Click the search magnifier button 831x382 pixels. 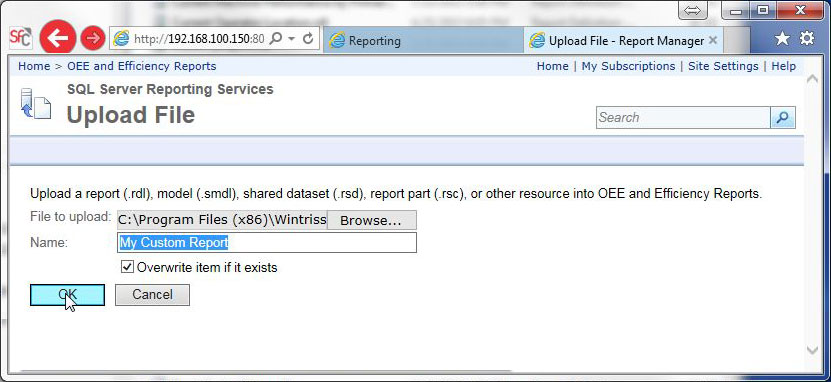pos(783,118)
